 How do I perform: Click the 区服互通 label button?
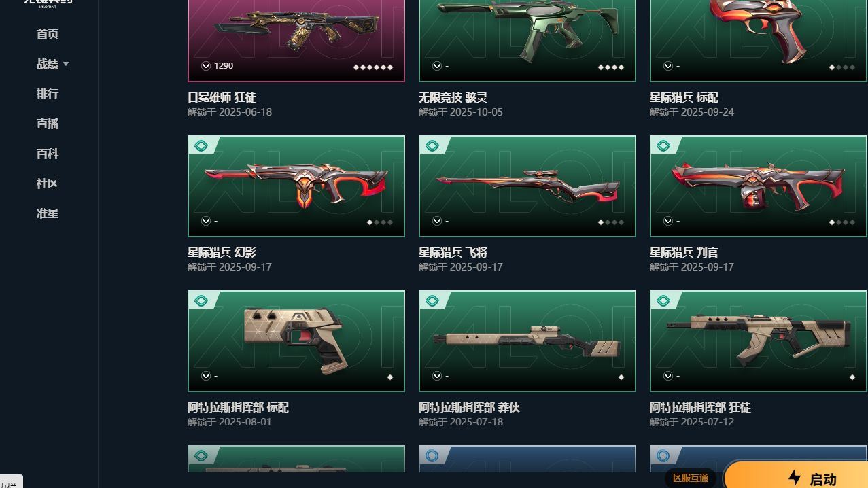pyautogui.click(x=690, y=478)
